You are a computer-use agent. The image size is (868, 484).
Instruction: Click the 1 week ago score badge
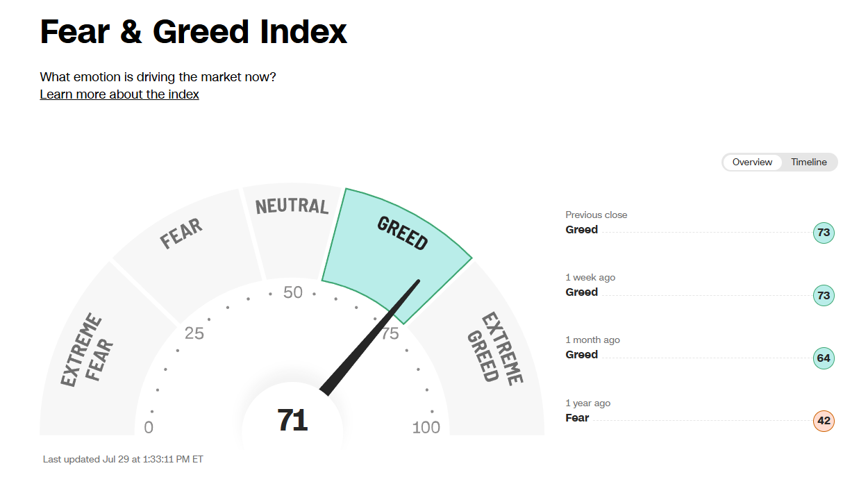[824, 295]
